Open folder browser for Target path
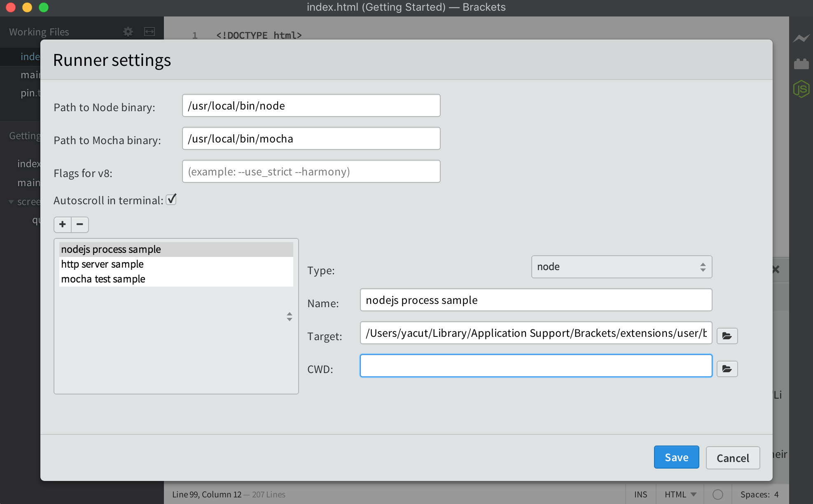The height and width of the screenshot is (504, 813). [727, 336]
